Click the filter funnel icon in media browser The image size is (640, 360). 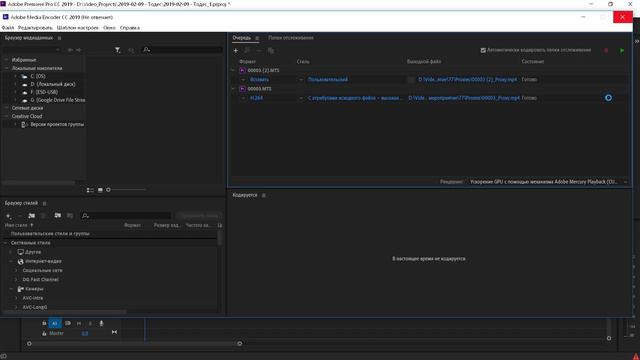(118, 50)
